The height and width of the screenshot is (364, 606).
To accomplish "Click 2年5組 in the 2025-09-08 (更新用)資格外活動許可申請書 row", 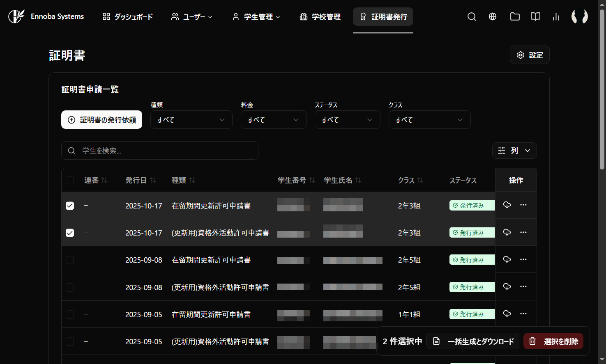I will (409, 287).
